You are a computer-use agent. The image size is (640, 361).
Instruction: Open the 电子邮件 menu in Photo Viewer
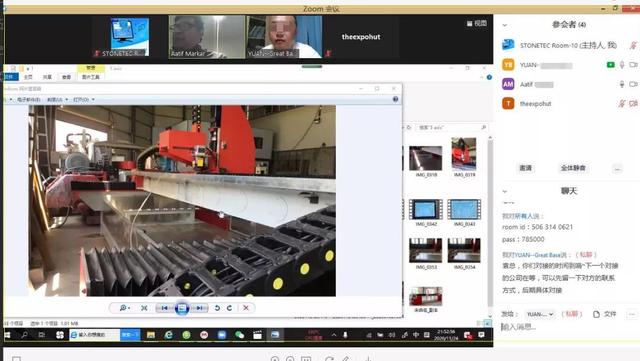(x=29, y=100)
